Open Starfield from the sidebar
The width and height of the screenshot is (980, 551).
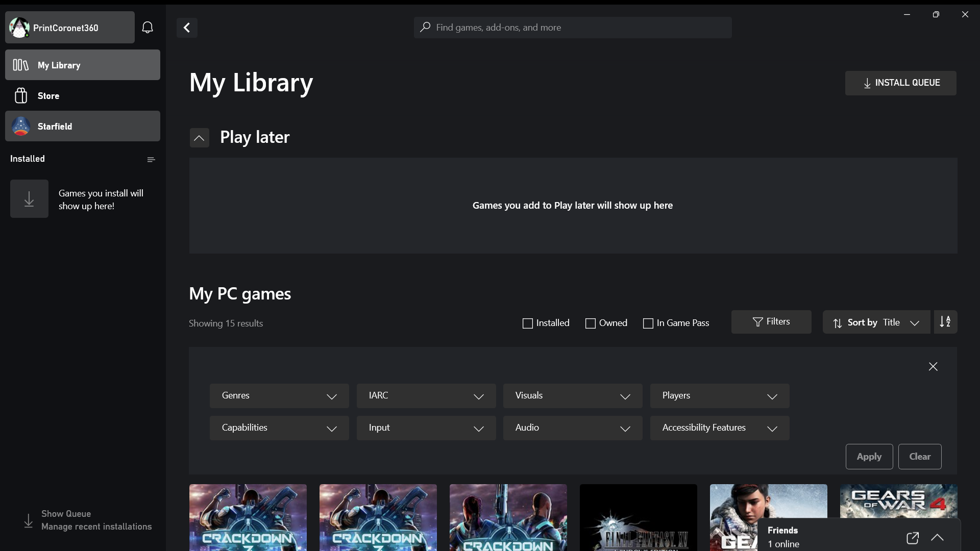(x=83, y=126)
